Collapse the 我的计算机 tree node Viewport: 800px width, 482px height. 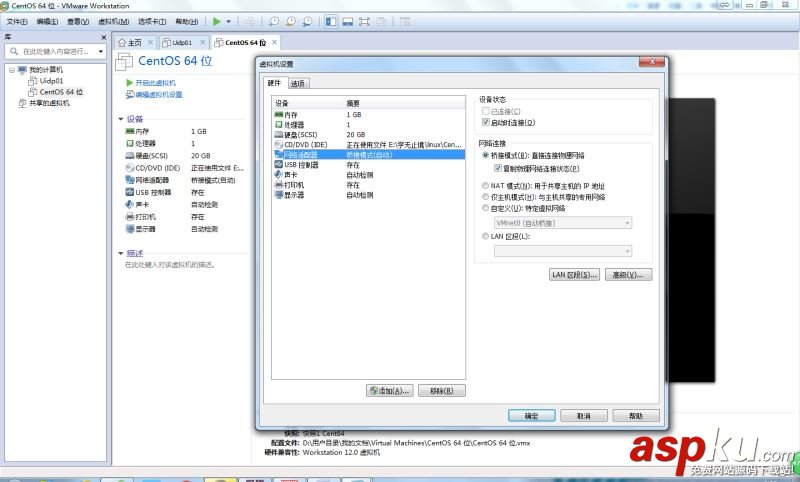(12, 70)
